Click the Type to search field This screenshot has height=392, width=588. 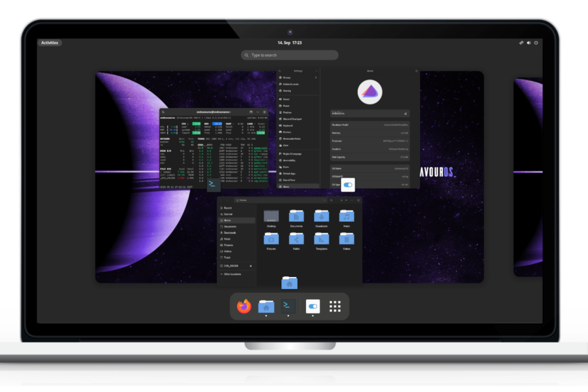tap(290, 55)
